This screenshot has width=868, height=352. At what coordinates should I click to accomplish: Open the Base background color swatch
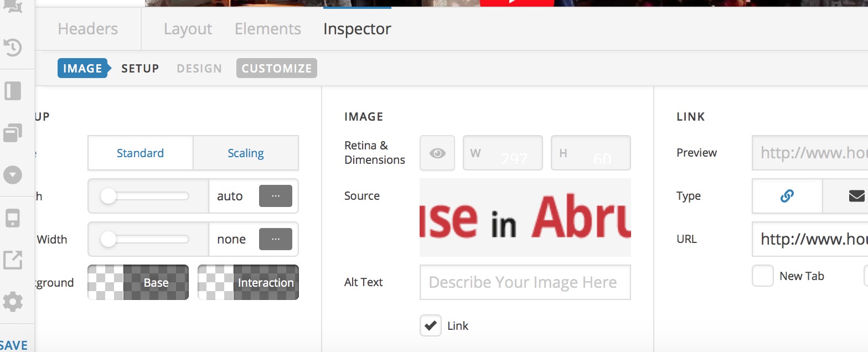pyautogui.click(x=138, y=282)
